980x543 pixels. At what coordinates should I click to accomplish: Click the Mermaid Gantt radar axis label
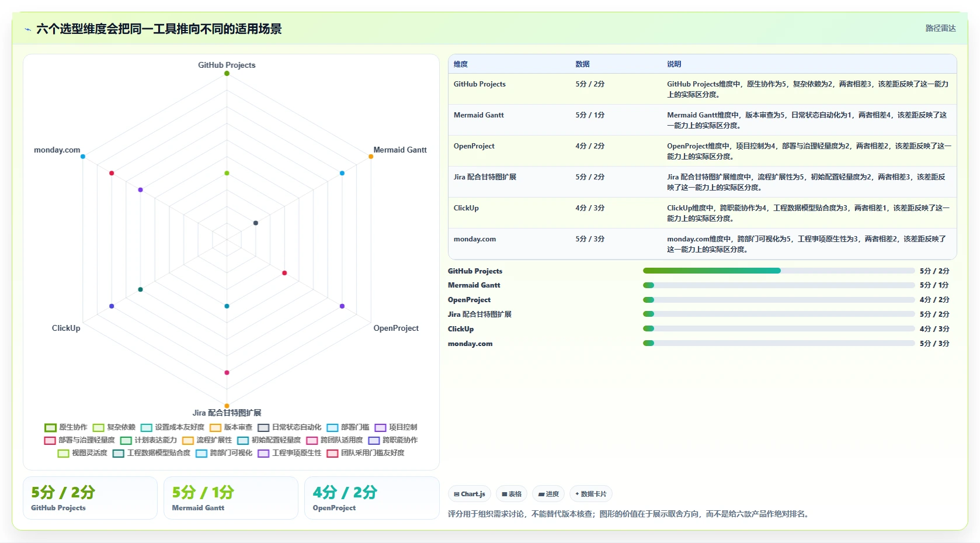coord(400,150)
